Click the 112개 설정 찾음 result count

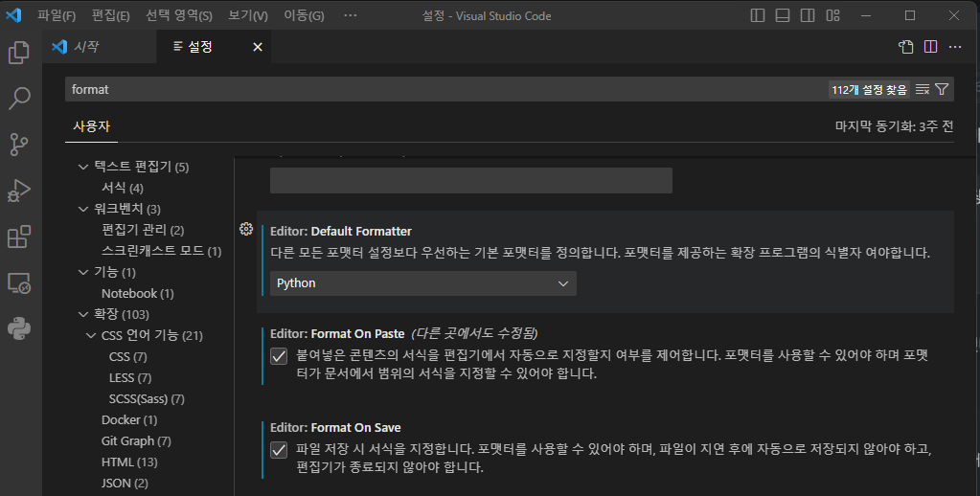869,90
